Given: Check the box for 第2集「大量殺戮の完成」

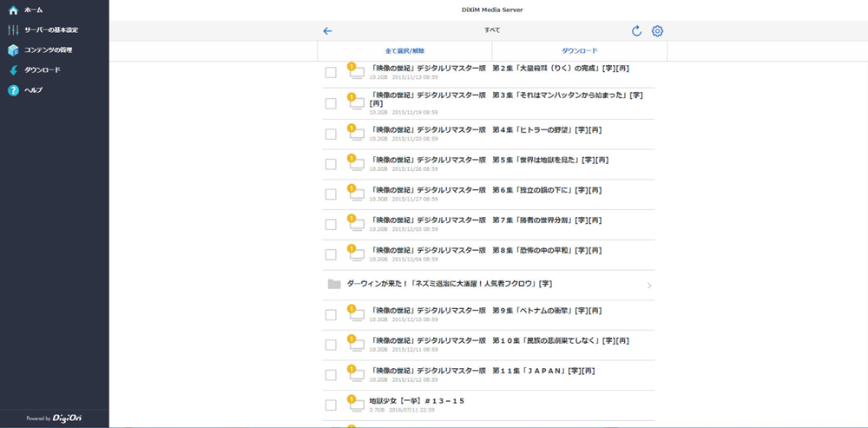Looking at the screenshot, I should (x=331, y=73).
